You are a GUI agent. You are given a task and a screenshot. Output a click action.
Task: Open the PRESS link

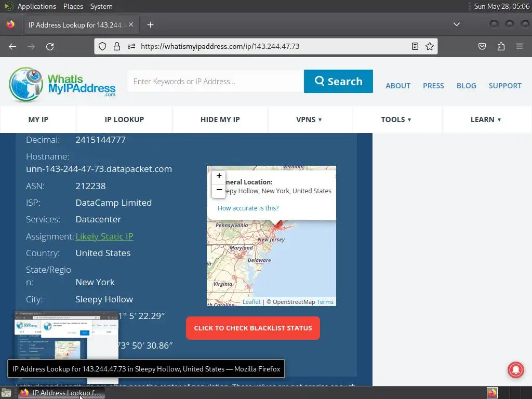tap(433, 86)
